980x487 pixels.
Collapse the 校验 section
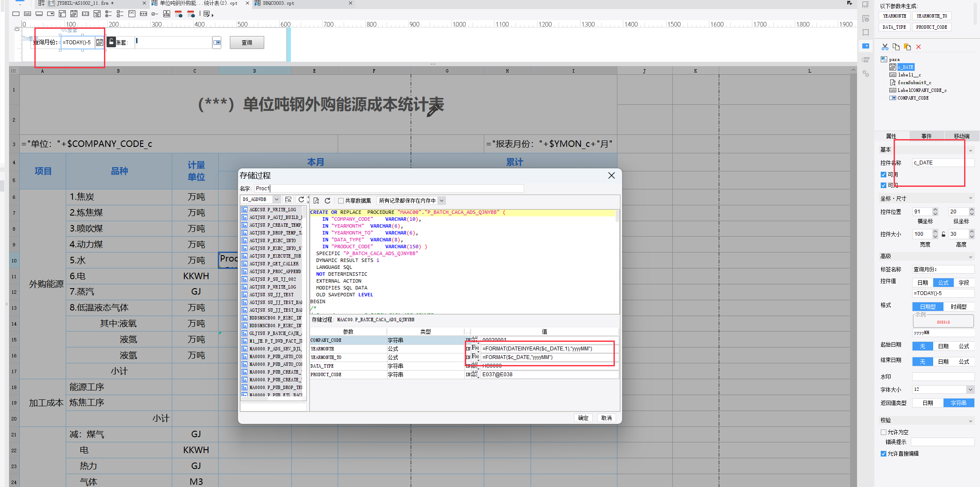click(971, 421)
